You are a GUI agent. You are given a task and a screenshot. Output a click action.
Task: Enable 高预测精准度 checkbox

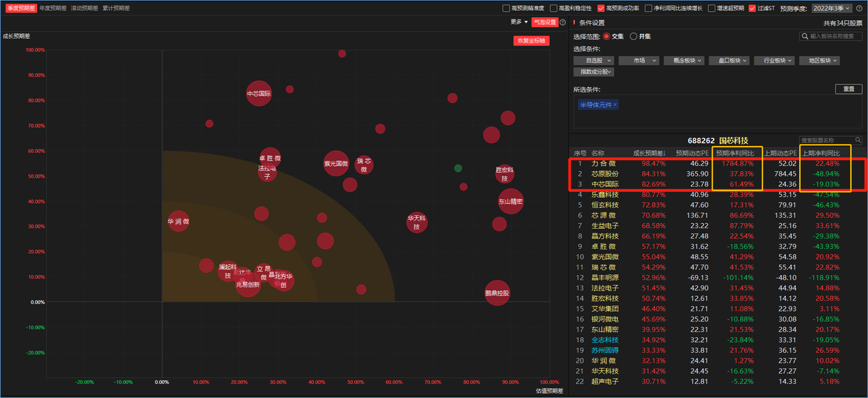pyautogui.click(x=506, y=8)
